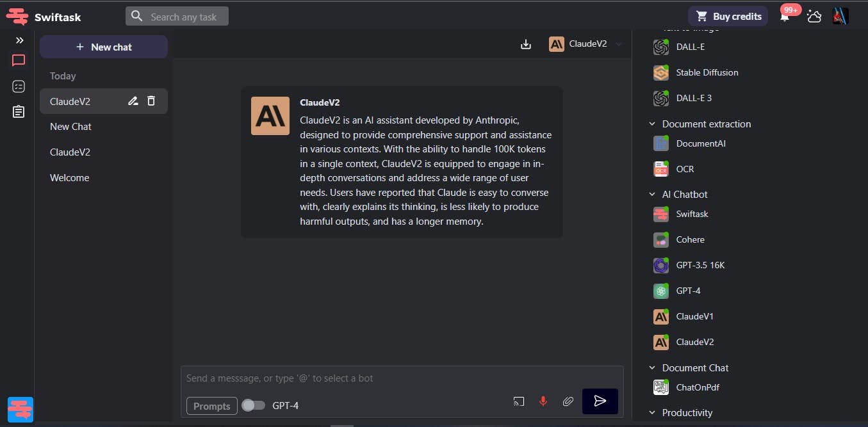Open the Prompts button
This screenshot has width=868, height=427.
coord(211,406)
